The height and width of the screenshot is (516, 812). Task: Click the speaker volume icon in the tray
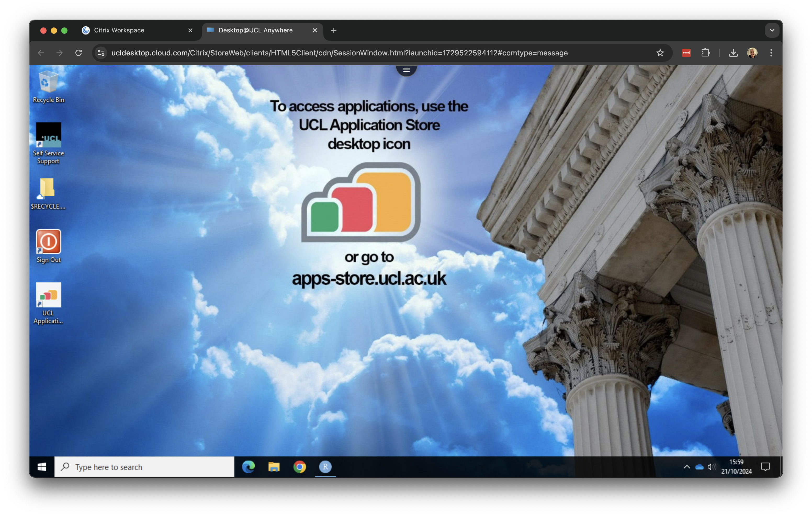click(x=711, y=467)
